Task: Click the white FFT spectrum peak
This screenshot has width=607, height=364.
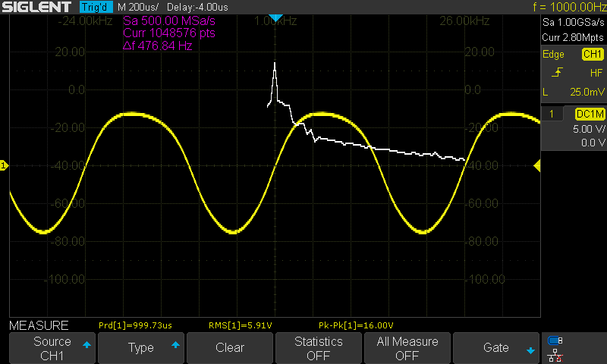Action: [x=275, y=64]
